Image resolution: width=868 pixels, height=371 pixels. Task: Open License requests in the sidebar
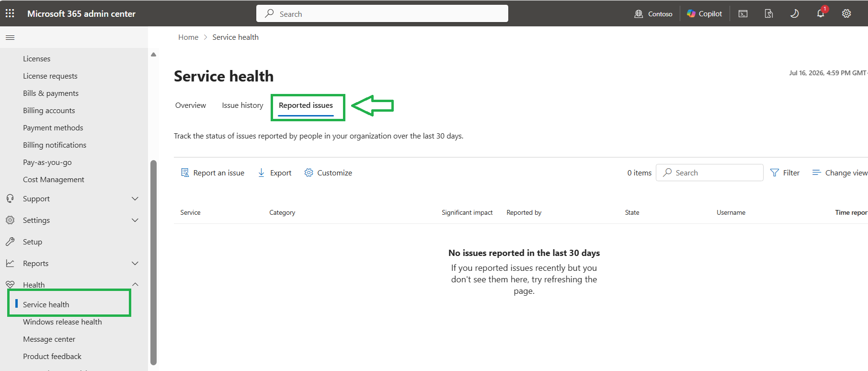coord(50,76)
